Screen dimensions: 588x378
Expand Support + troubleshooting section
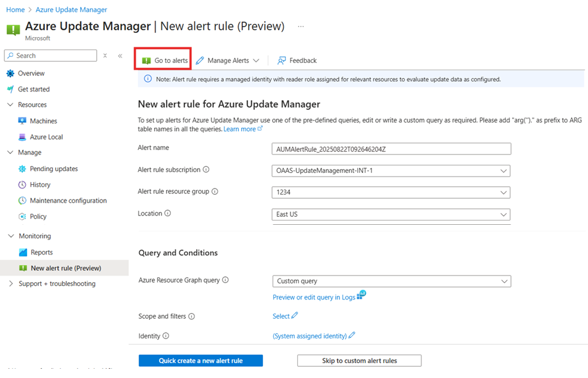pyautogui.click(x=57, y=283)
